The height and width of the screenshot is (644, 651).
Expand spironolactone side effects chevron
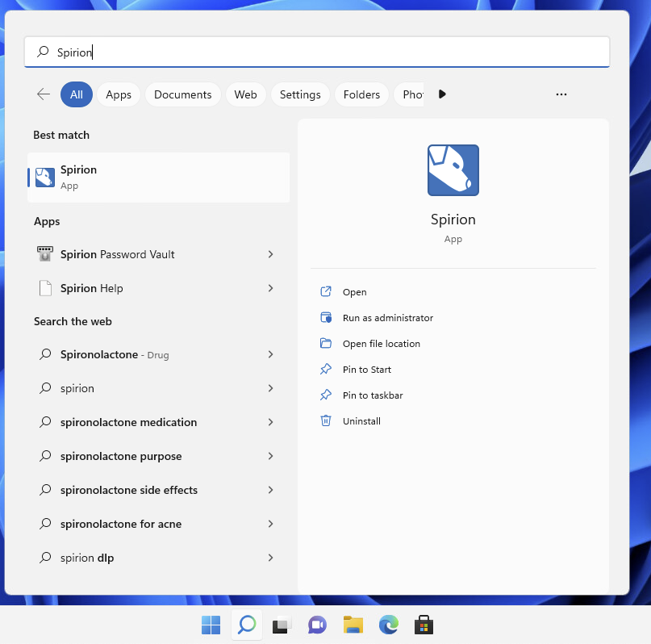(x=271, y=490)
